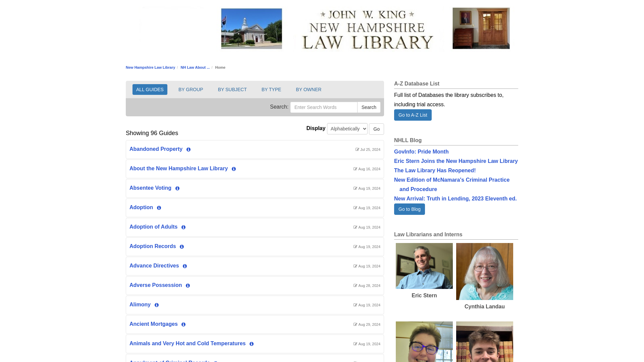The width and height of the screenshot is (644, 362).
Task: Open New Hampshire Law Library breadcrumb link
Action: click(x=150, y=67)
